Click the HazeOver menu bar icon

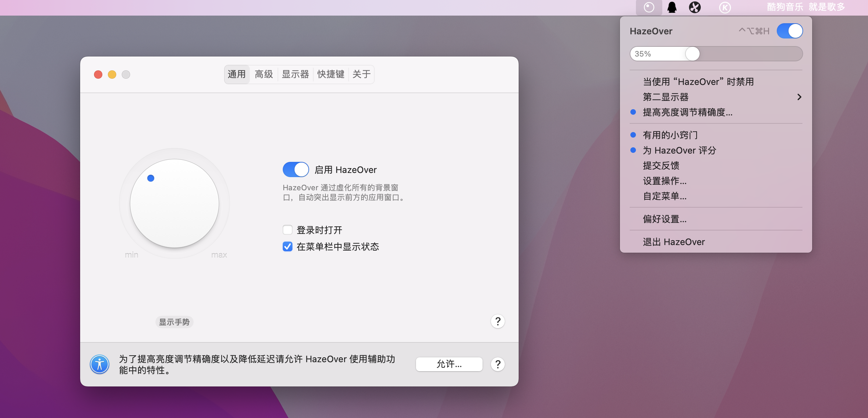click(x=649, y=7)
